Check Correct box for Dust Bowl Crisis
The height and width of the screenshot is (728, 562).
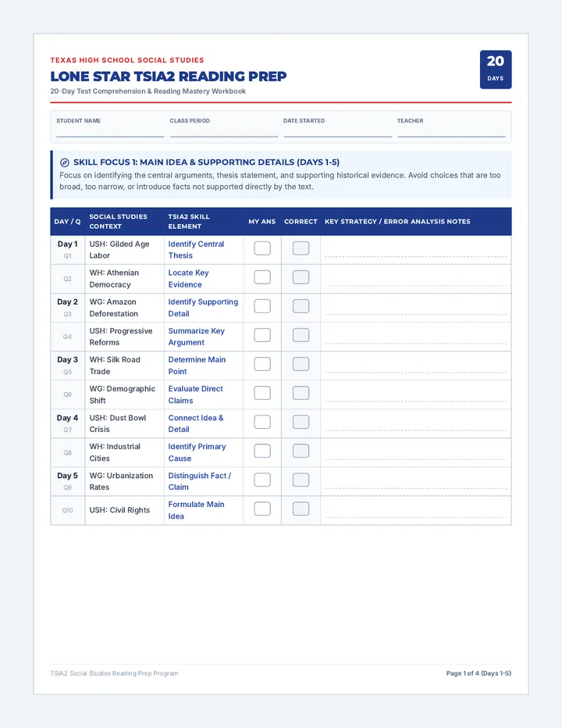301,422
